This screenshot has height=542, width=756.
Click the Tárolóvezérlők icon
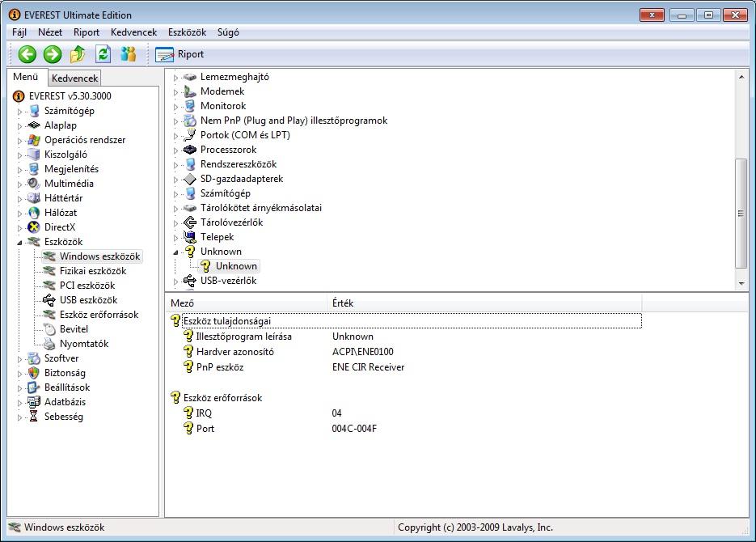(x=190, y=222)
